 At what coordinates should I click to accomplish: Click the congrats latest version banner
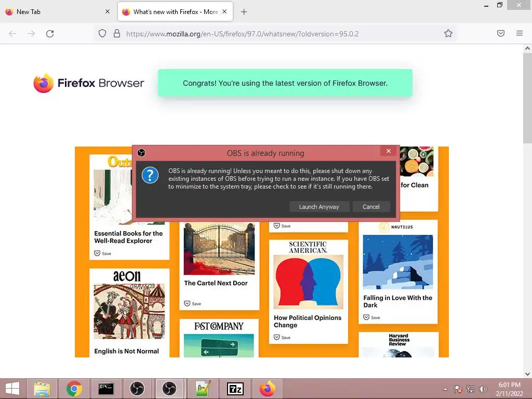coord(285,83)
